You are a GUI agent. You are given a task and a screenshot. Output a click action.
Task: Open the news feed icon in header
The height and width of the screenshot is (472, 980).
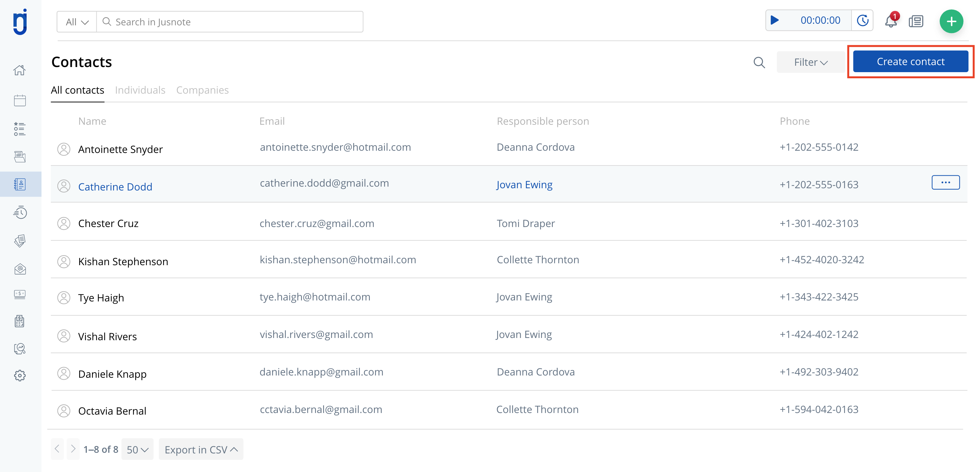point(916,21)
